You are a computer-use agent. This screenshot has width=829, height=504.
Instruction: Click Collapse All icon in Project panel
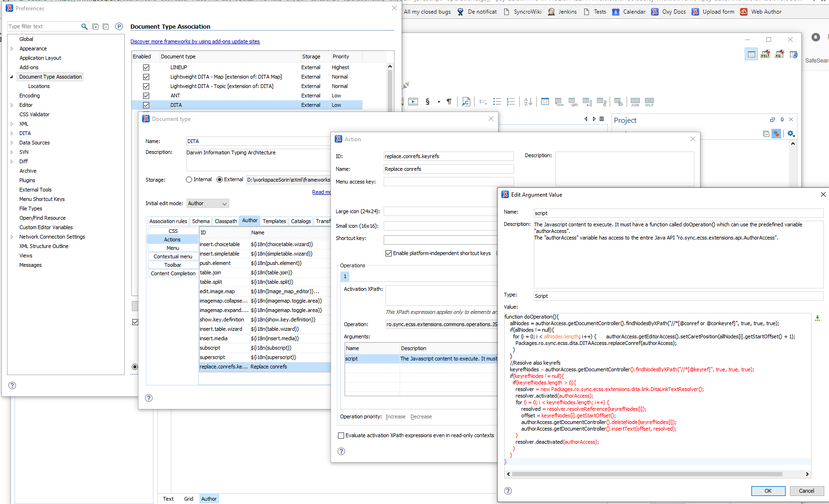(x=766, y=134)
